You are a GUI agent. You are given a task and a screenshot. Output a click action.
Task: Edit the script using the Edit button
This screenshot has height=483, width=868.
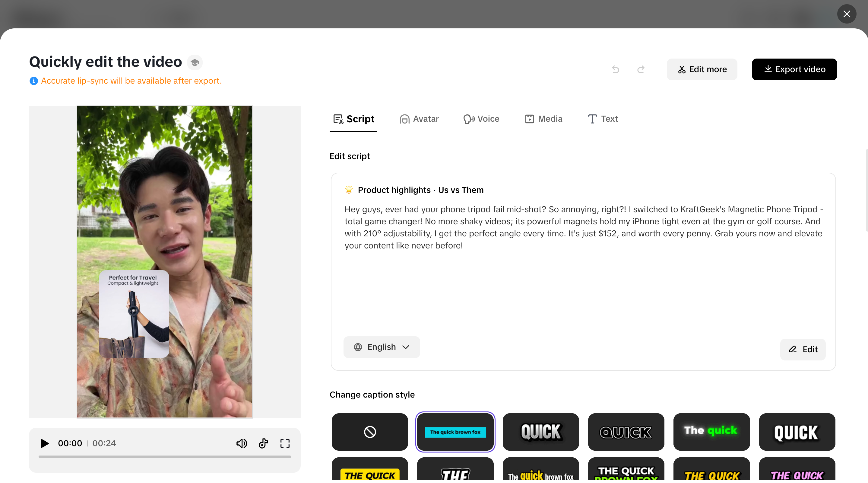[803, 350]
